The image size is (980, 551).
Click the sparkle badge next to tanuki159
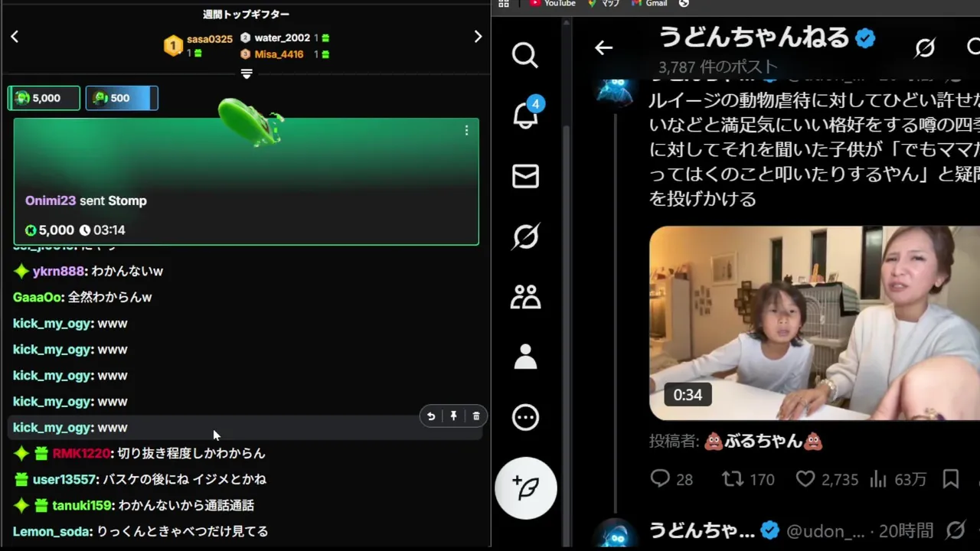point(21,505)
